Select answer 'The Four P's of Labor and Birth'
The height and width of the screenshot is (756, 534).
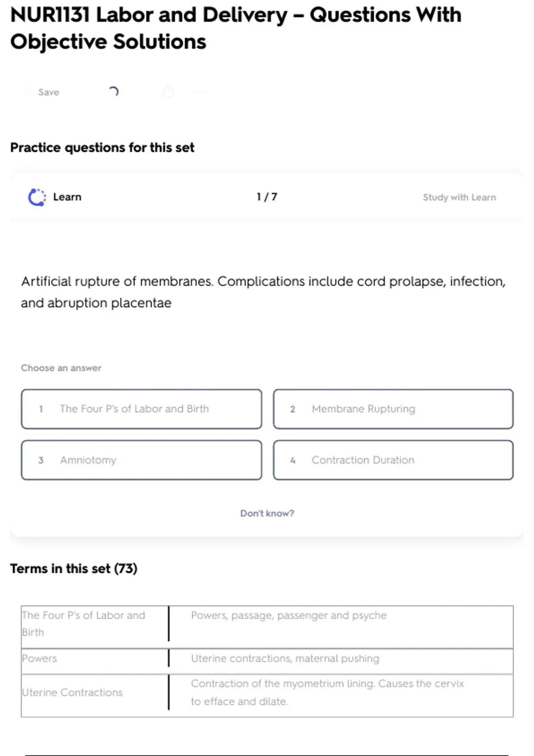[x=142, y=409]
